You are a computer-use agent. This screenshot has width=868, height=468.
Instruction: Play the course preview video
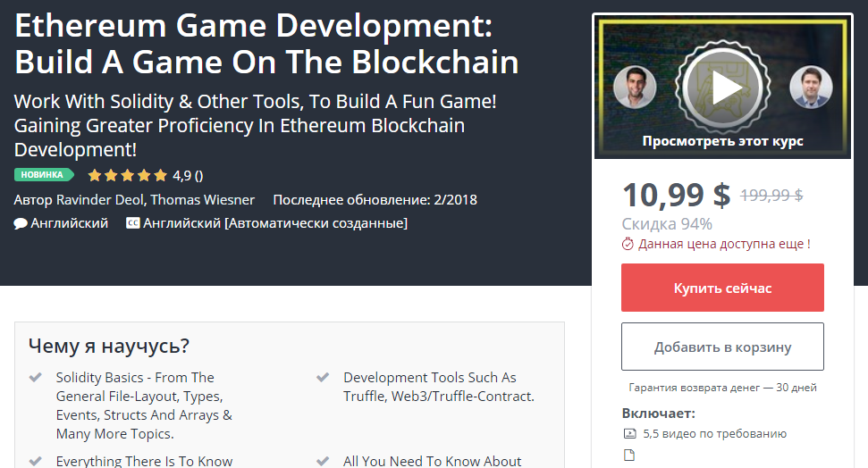click(722, 88)
